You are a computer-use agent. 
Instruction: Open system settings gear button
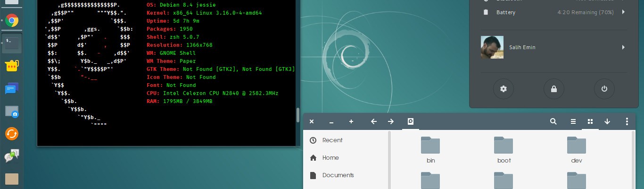[504, 89]
